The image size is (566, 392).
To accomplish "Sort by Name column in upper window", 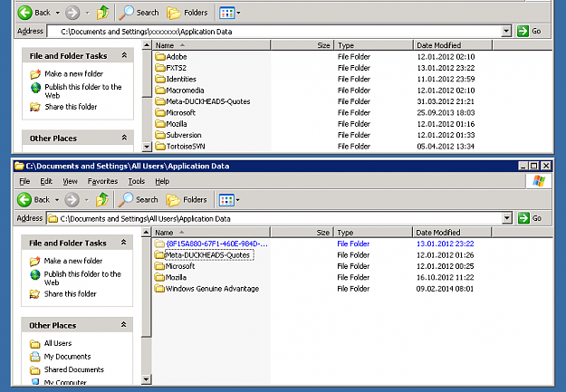I will coord(211,45).
